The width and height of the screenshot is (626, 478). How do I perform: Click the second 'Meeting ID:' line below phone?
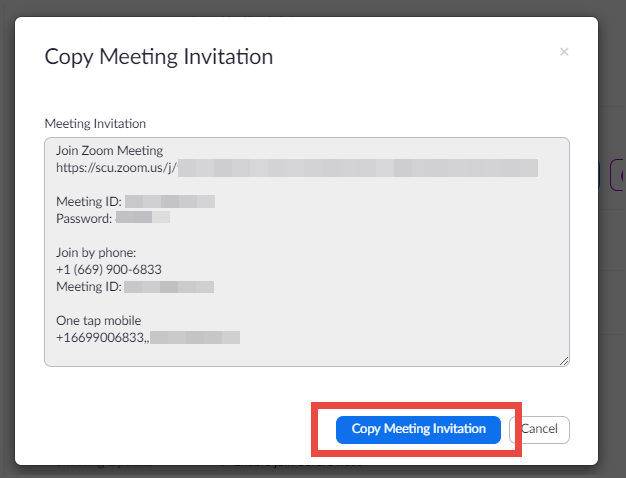[89, 287]
